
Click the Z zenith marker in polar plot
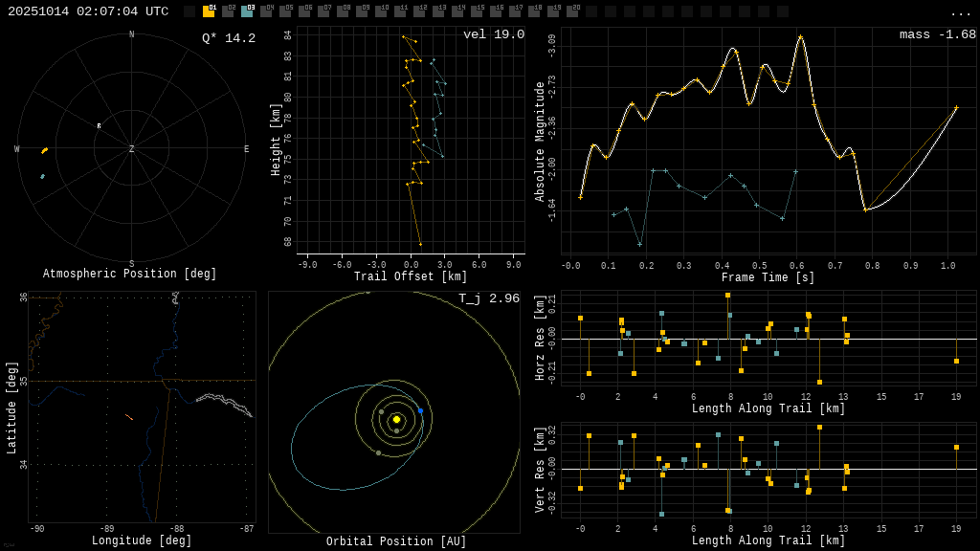131,149
